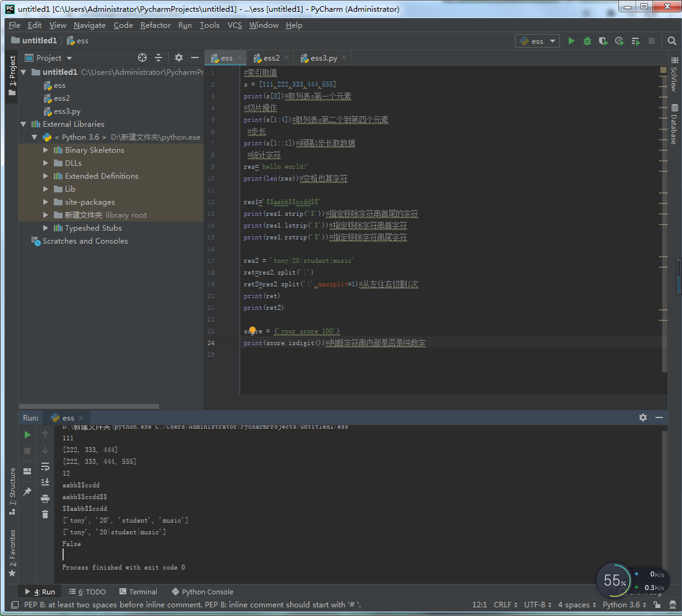Image resolution: width=682 pixels, height=616 pixels.
Task: Open Python Console at the bottom
Action: tap(202, 592)
